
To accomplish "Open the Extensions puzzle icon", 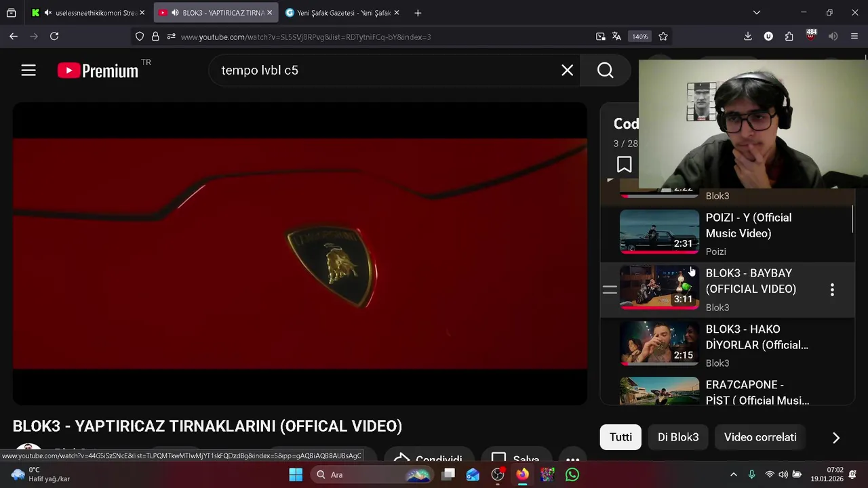I will pos(789,37).
